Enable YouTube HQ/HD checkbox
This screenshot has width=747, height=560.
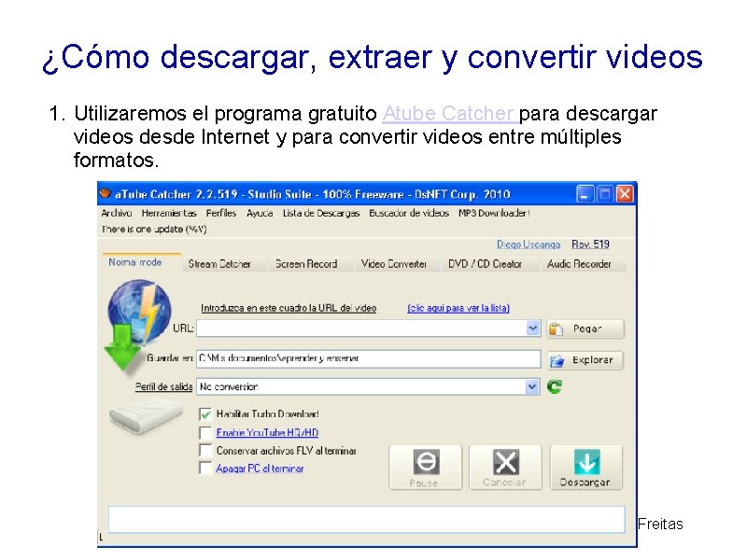click(205, 432)
